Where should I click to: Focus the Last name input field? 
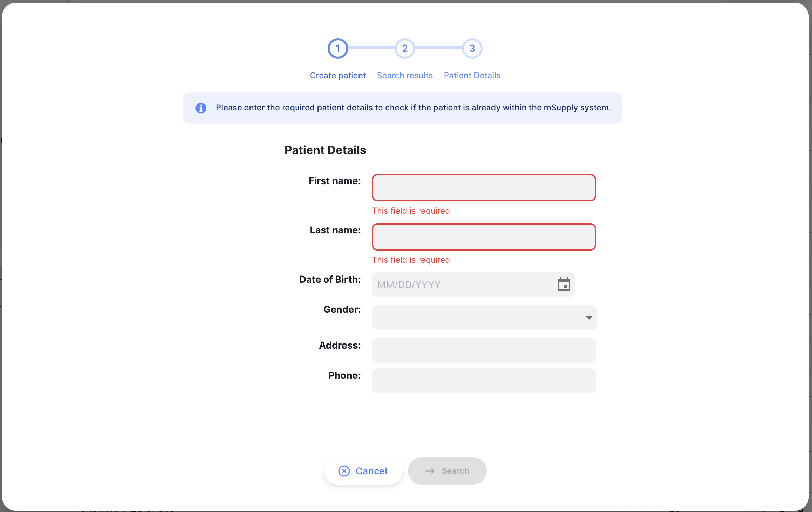pyautogui.click(x=484, y=237)
